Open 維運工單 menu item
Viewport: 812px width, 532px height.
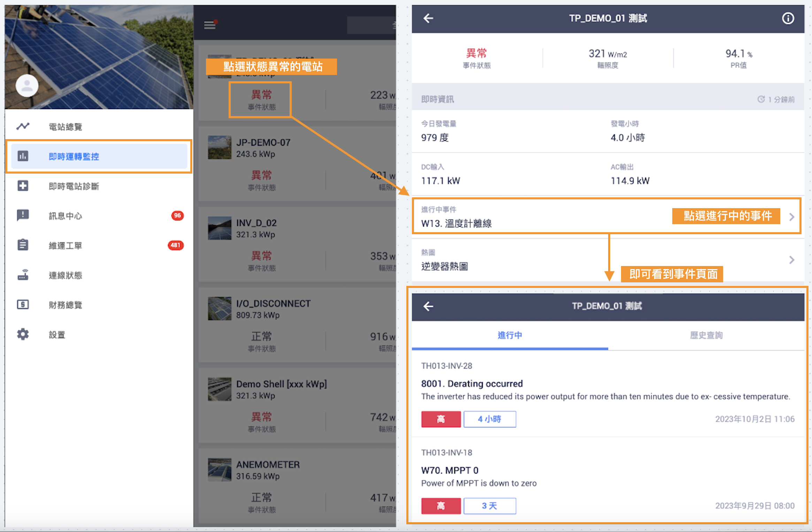(x=99, y=245)
